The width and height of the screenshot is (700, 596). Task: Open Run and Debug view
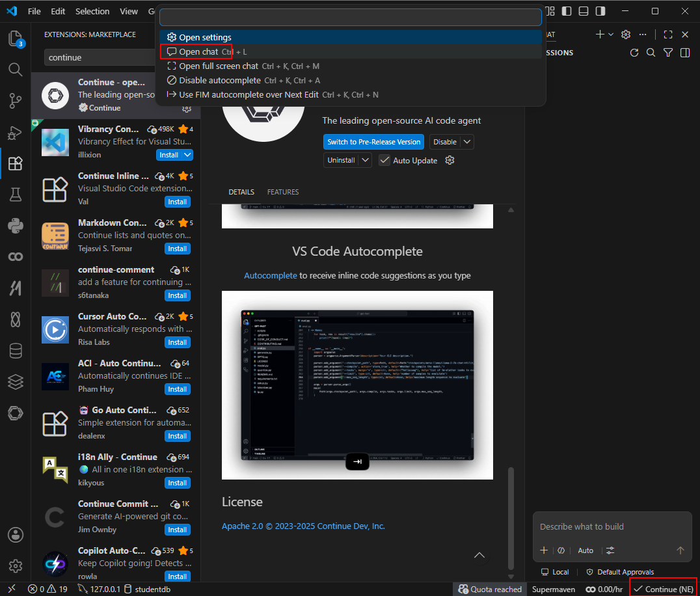(x=15, y=132)
